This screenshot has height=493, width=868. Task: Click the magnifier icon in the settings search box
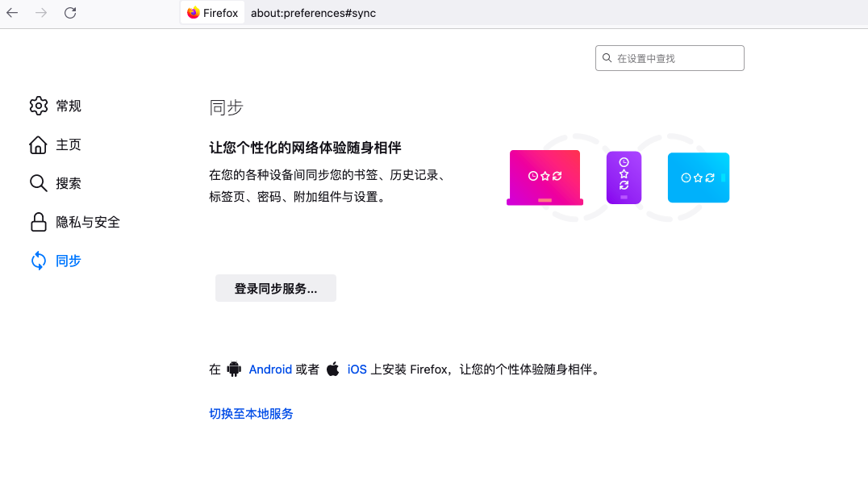pyautogui.click(x=607, y=58)
